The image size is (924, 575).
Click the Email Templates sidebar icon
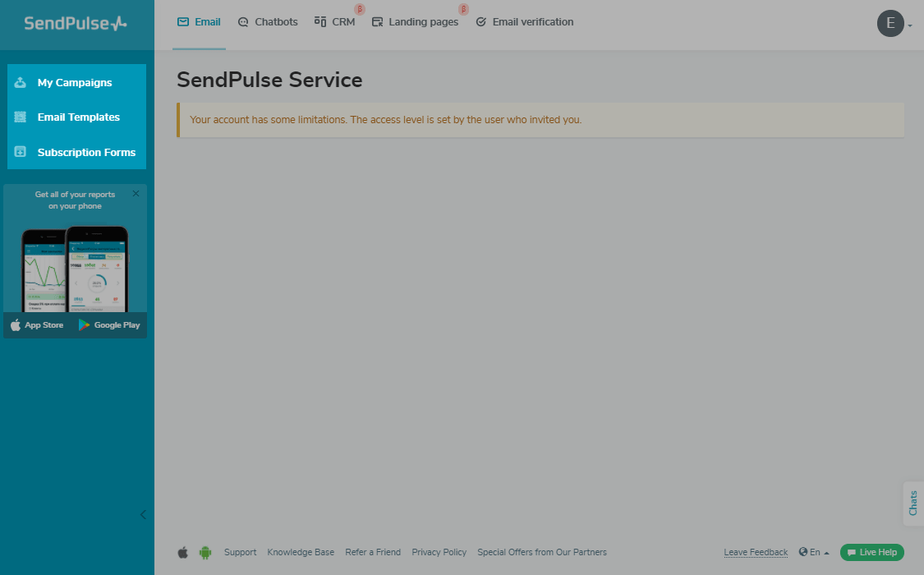click(x=20, y=117)
